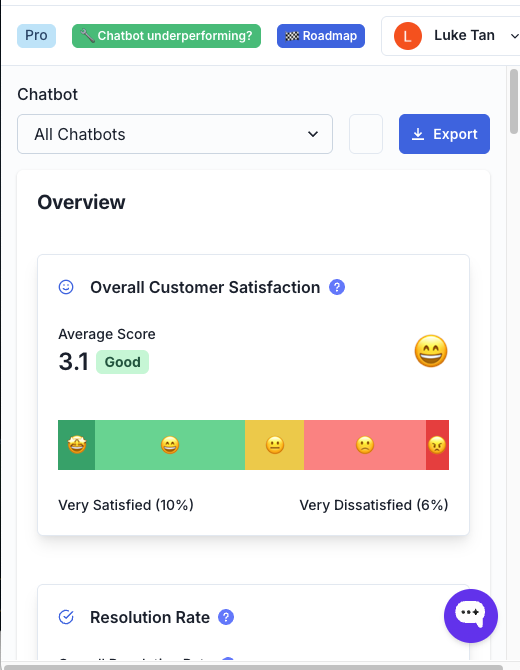Open the chat widget bubble icon

470,616
